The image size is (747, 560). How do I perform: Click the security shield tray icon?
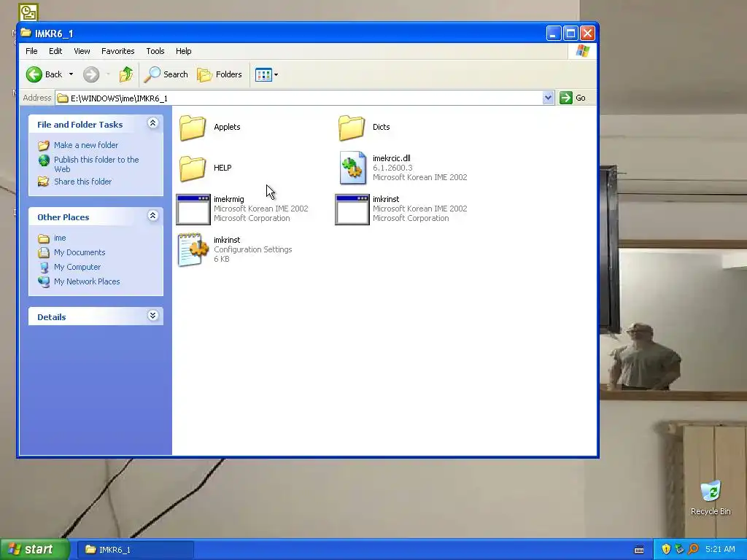point(666,549)
